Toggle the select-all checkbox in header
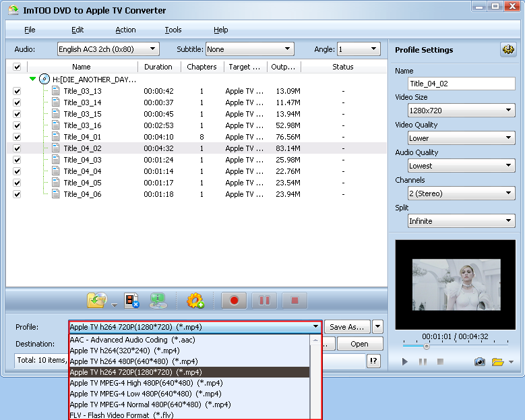Viewport: 525px width, 420px height. click(x=17, y=67)
